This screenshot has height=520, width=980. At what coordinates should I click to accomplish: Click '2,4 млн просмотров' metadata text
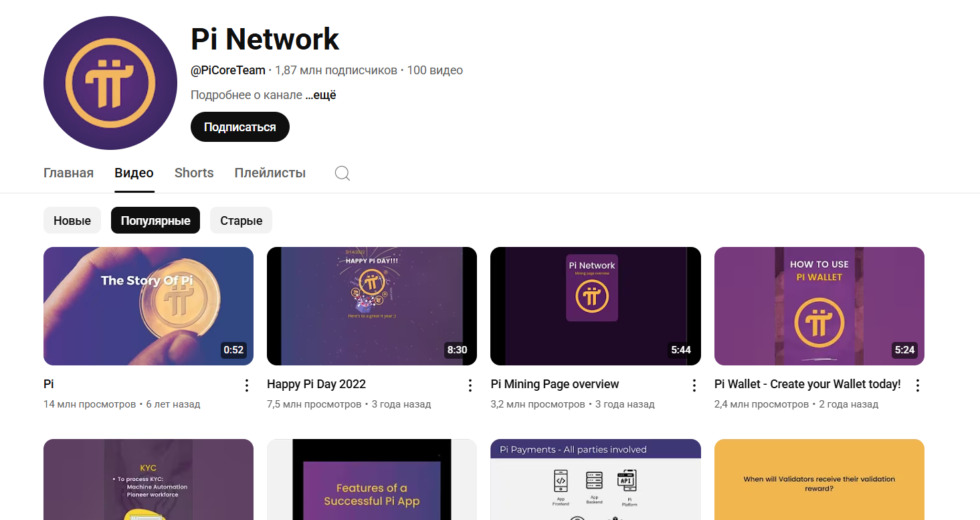pos(762,404)
